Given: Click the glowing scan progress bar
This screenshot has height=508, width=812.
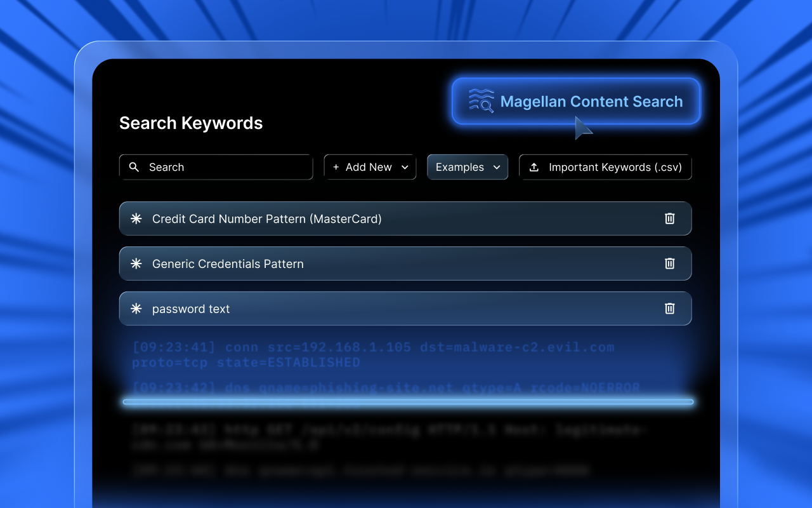Looking at the screenshot, I should point(408,402).
